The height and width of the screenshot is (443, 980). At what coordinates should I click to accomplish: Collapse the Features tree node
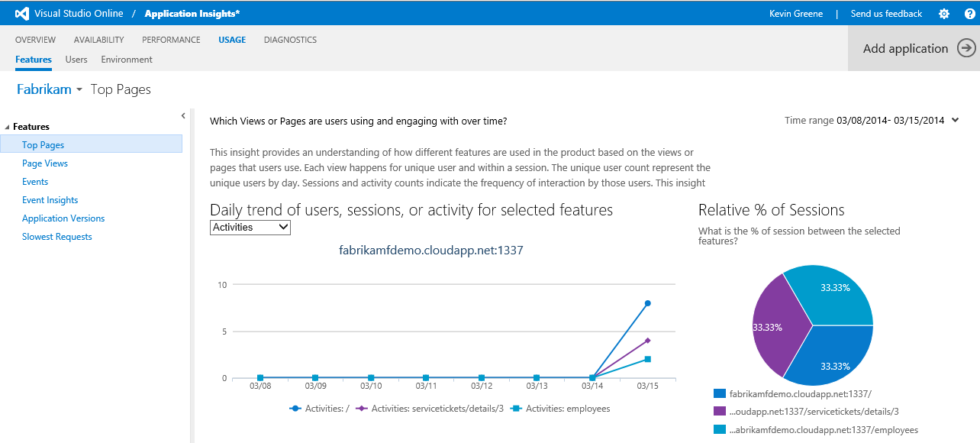pos(6,127)
